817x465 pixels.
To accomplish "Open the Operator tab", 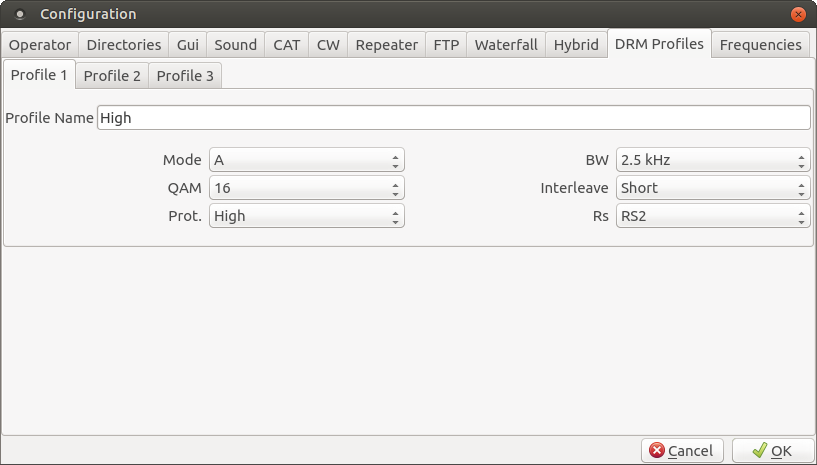I will pos(40,45).
